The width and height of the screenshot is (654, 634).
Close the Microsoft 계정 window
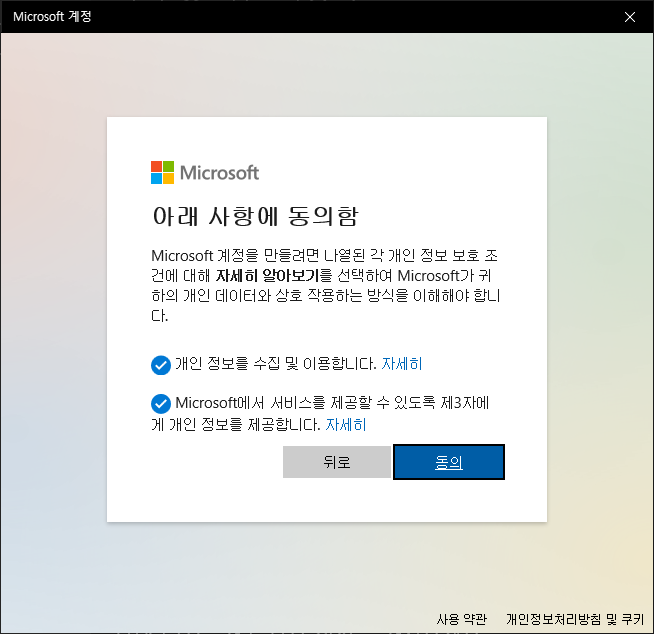(x=630, y=17)
